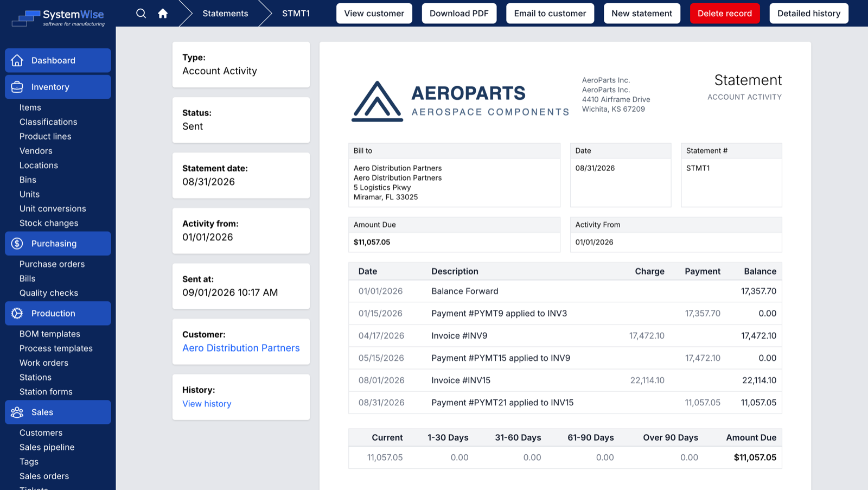Select STMT1 breadcrumb
Screen dimensions: 868x490
point(296,13)
